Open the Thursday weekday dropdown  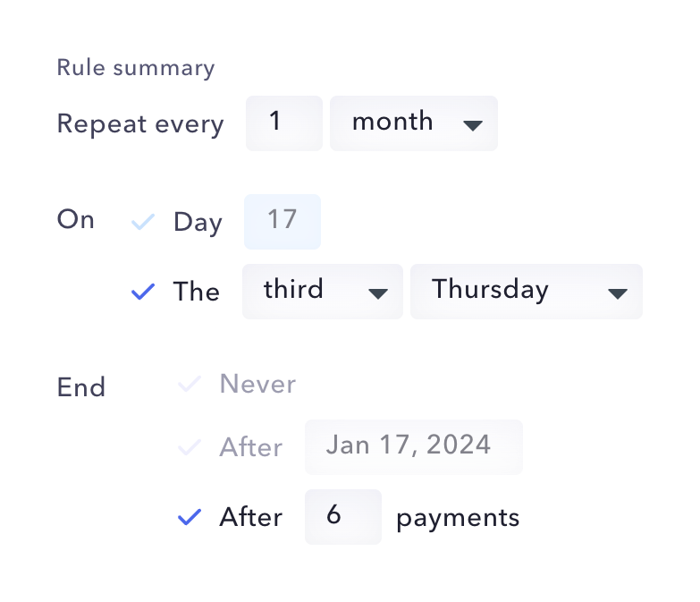click(x=526, y=292)
